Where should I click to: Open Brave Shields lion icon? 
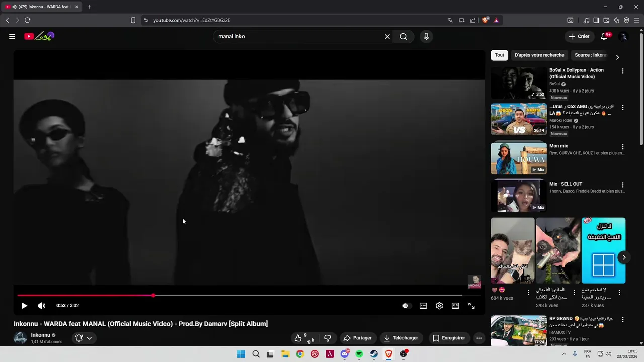485,20
